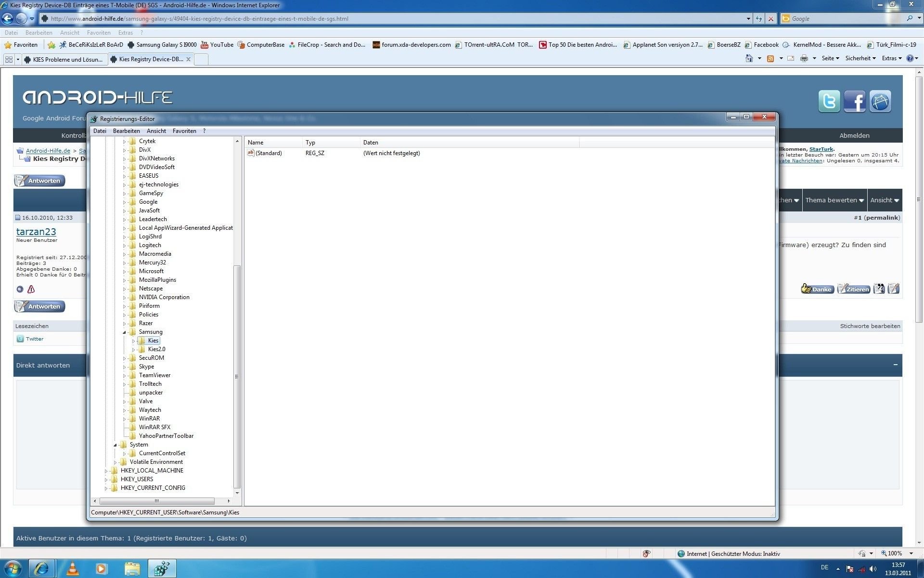Click the registry tree vertical scrollbar
The width and height of the screenshot is (924, 578).
237,376
